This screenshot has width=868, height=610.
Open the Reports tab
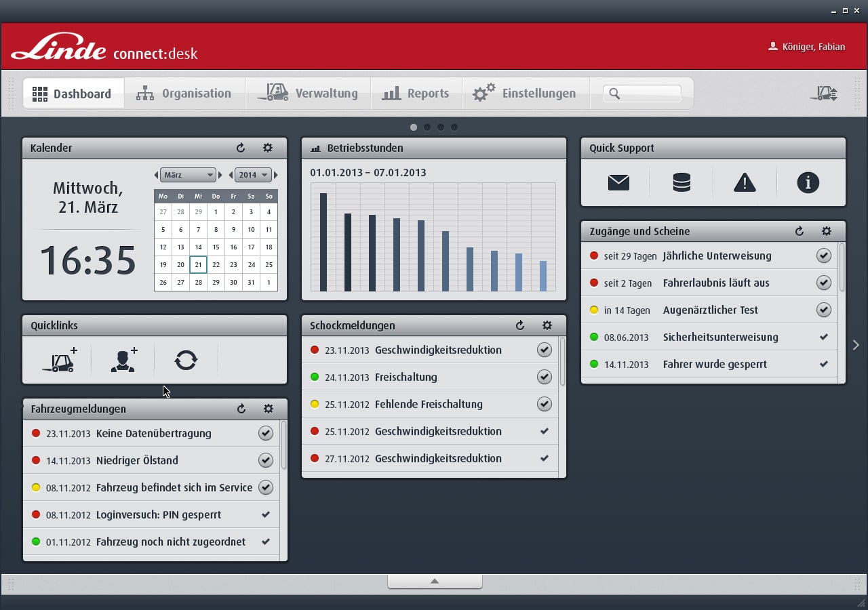click(x=416, y=94)
